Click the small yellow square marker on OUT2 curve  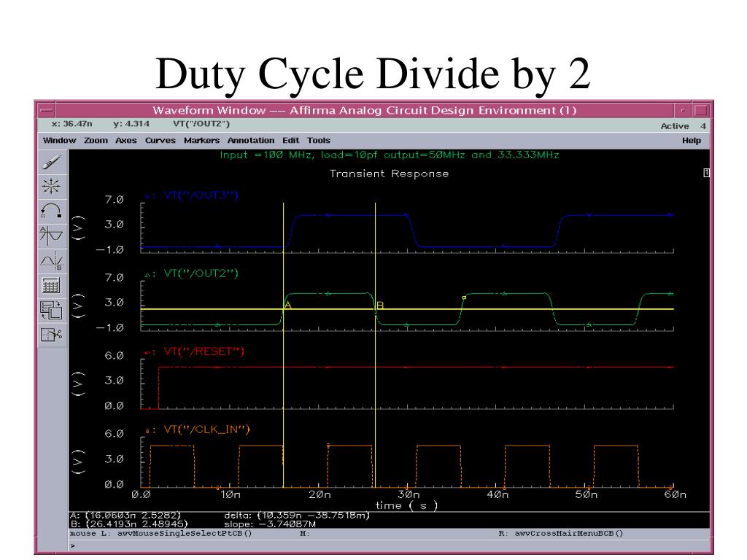(464, 298)
